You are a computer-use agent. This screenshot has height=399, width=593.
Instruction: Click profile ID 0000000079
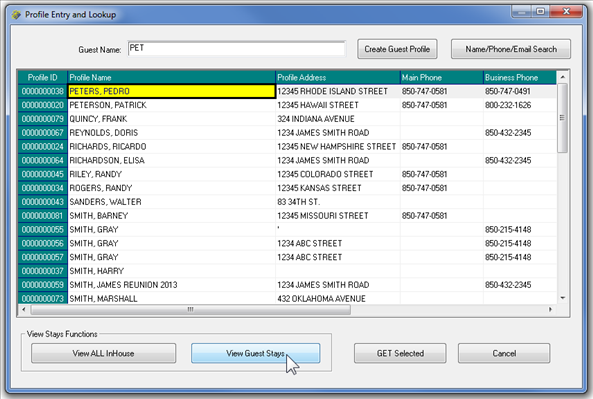[x=43, y=119]
